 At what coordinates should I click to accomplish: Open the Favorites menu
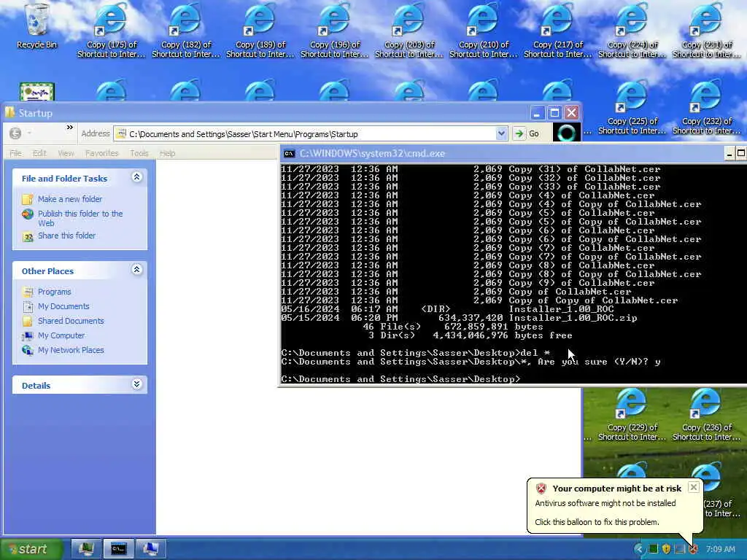101,153
